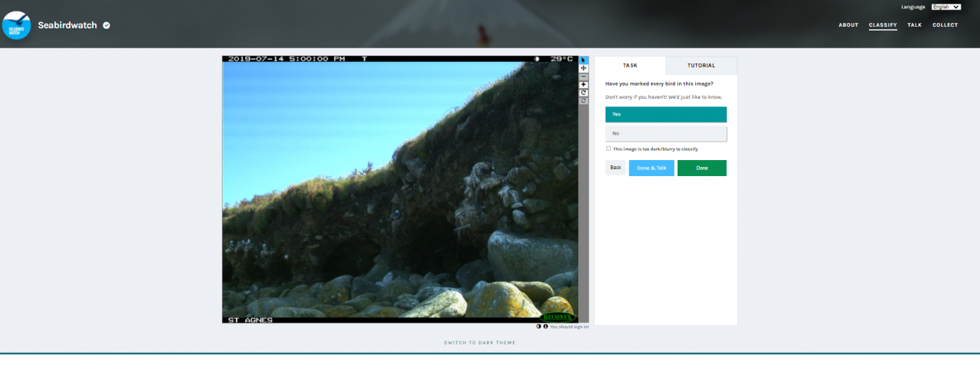Screen dimensions: 980x389
Task: Click the Seabirdwatch round logo
Action: pyautogui.click(x=16, y=25)
